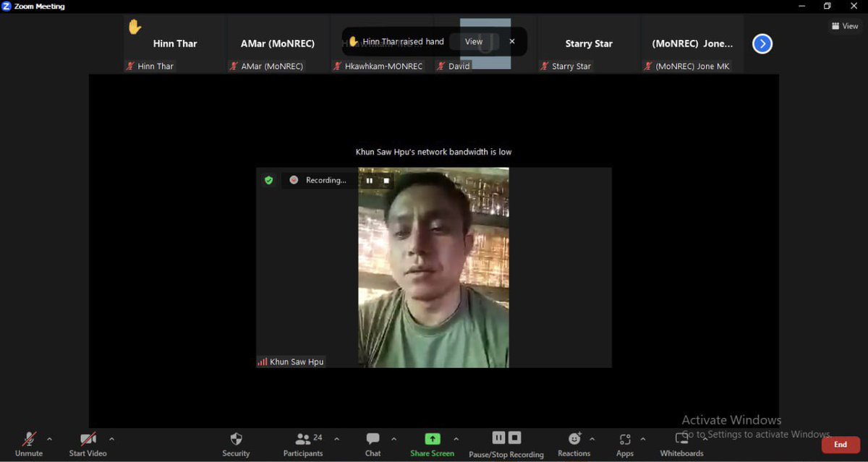Select Starry Star participant tile
The image size is (868, 462).
coord(589,44)
